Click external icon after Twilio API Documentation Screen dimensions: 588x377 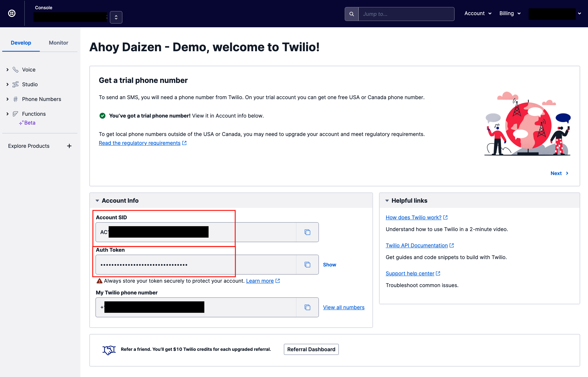(x=452, y=246)
